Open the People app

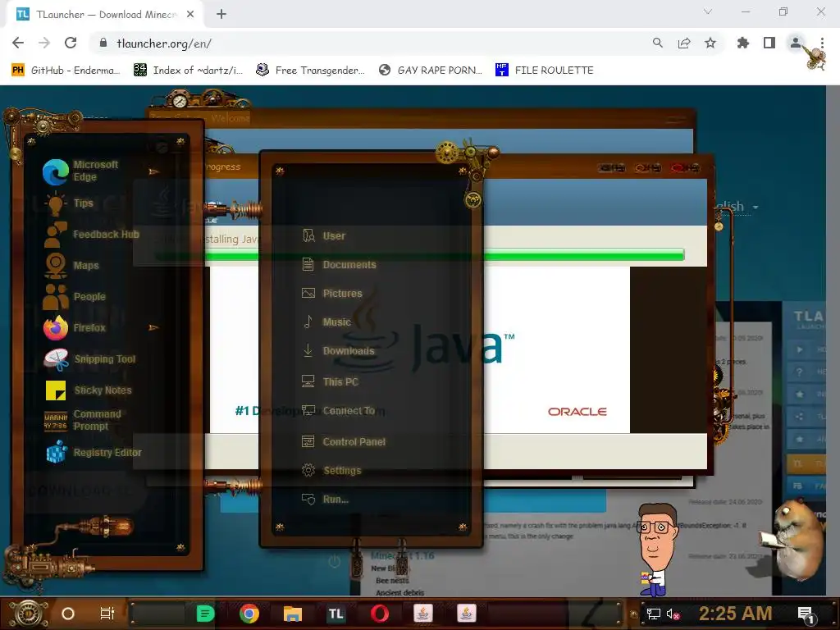pos(75,296)
